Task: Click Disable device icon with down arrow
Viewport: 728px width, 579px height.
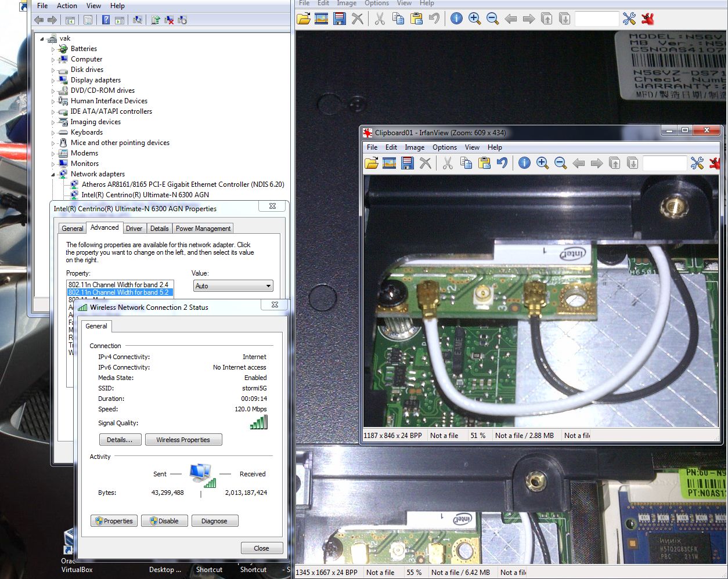Action: [x=182, y=20]
